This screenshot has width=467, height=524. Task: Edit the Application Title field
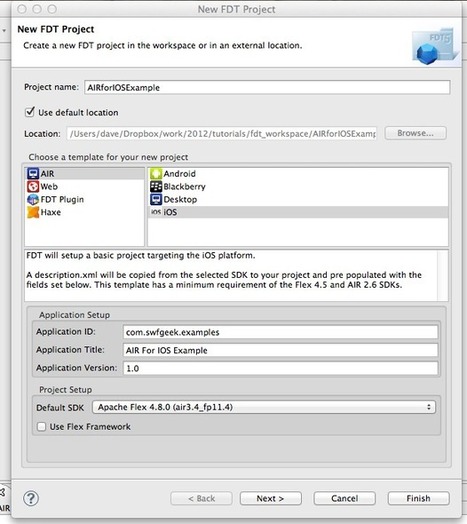pyautogui.click(x=280, y=350)
